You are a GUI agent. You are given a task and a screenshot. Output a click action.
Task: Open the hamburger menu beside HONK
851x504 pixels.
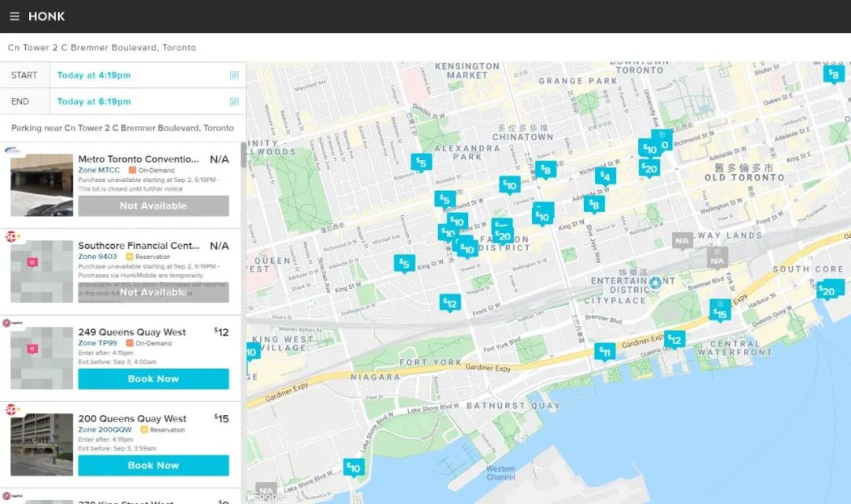(15, 17)
